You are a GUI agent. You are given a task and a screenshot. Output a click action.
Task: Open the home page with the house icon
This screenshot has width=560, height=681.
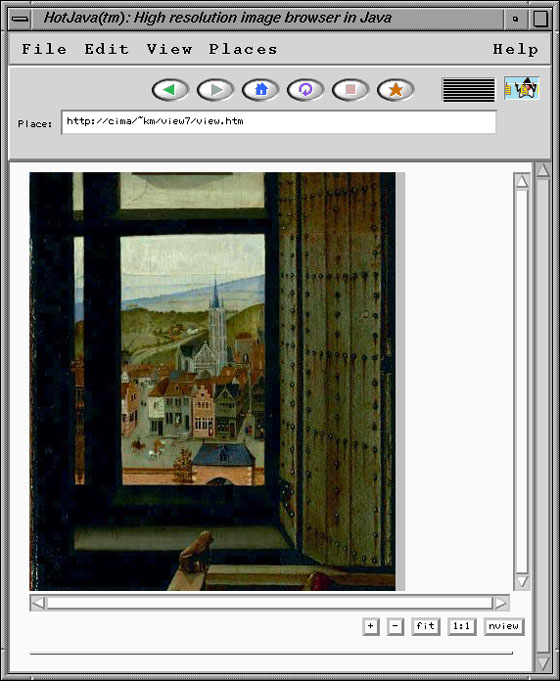click(261, 90)
